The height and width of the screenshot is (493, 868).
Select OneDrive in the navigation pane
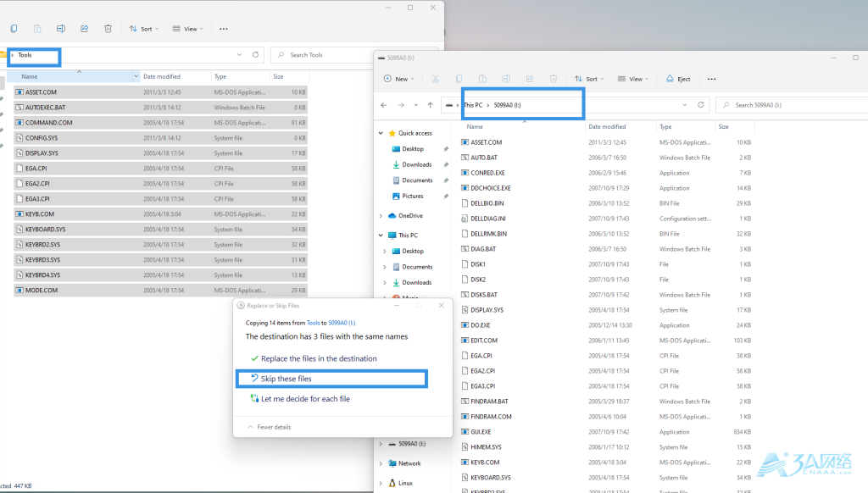click(410, 215)
